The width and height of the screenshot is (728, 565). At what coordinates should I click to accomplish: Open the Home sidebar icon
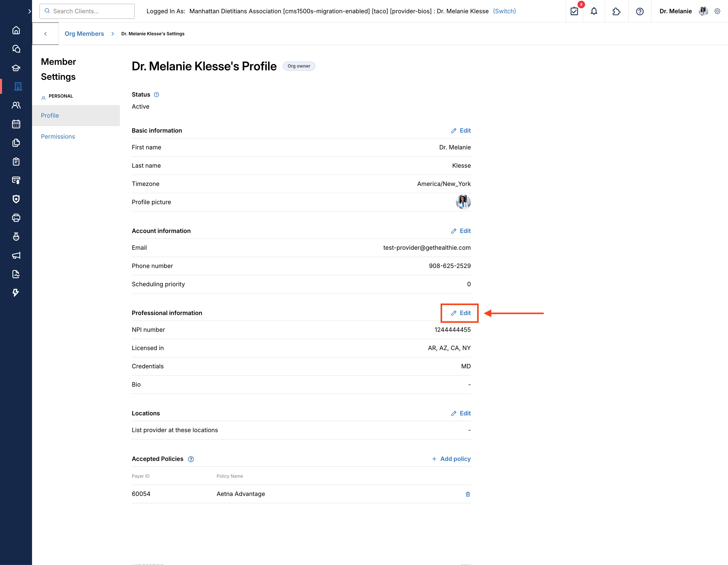[16, 30]
